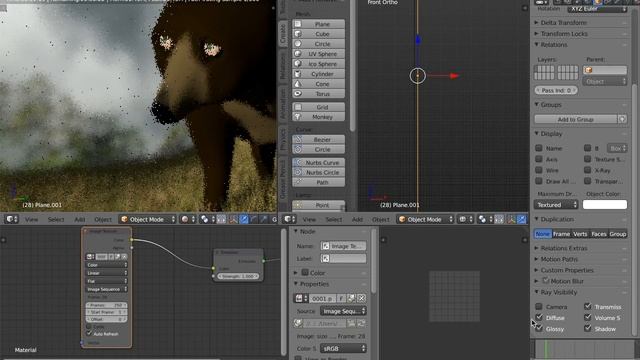Click the Ico Sphere icon
The height and width of the screenshot is (360, 640).
pos(298,64)
